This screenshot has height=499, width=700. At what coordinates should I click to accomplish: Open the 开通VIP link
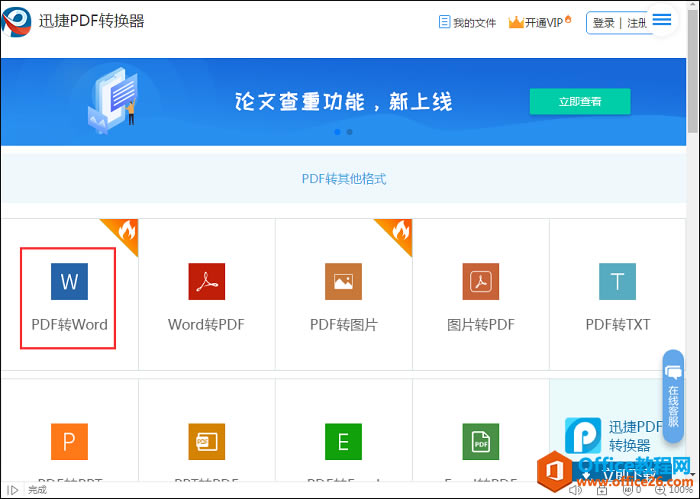click(x=544, y=22)
